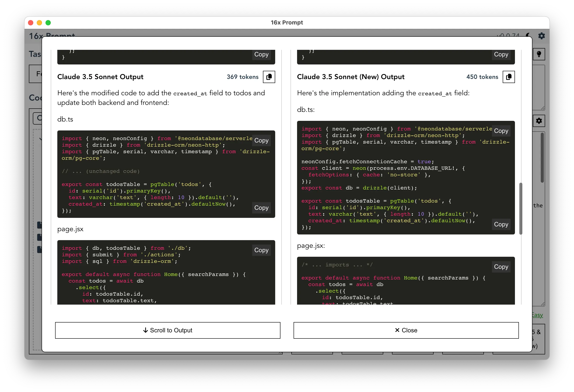Click 'Here's the modified code to add' sentence
574x392 pixels.
(x=161, y=98)
